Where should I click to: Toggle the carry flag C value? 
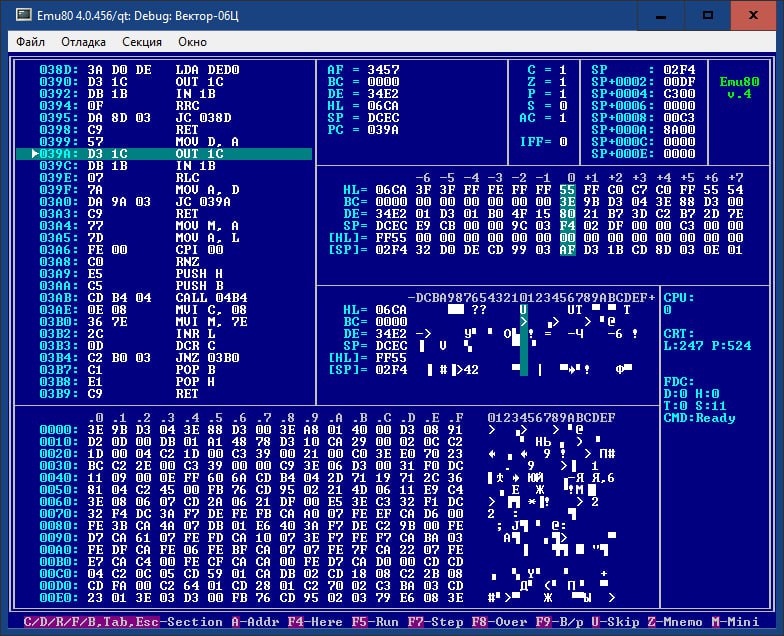[x=562, y=69]
